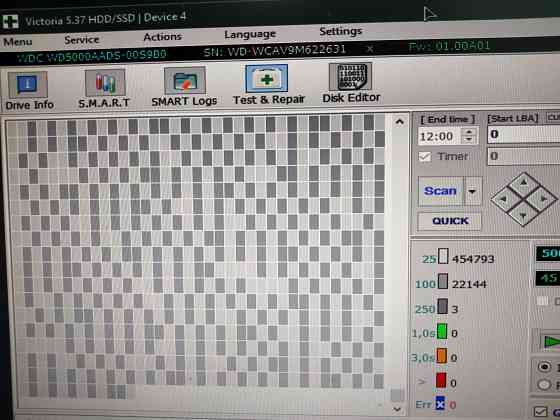Click the right arrow of navigation diamond
The image size is (560, 420).
point(543,199)
